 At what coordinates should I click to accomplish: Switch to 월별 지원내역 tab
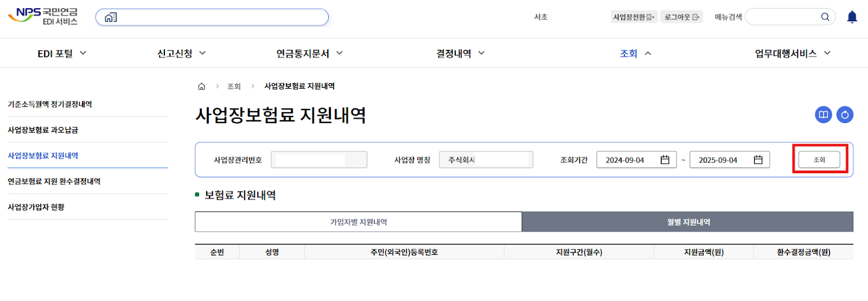tap(687, 222)
